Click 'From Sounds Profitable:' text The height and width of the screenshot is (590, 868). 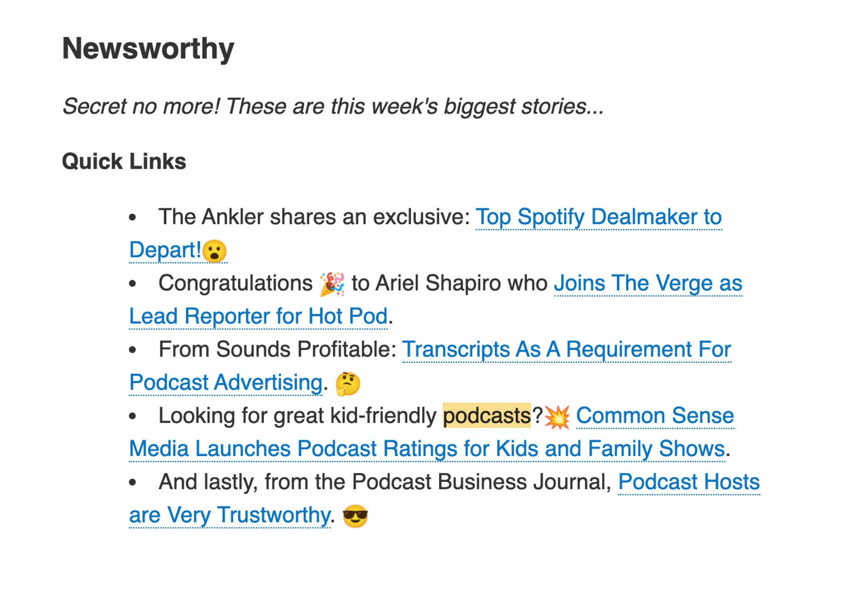coord(277,350)
